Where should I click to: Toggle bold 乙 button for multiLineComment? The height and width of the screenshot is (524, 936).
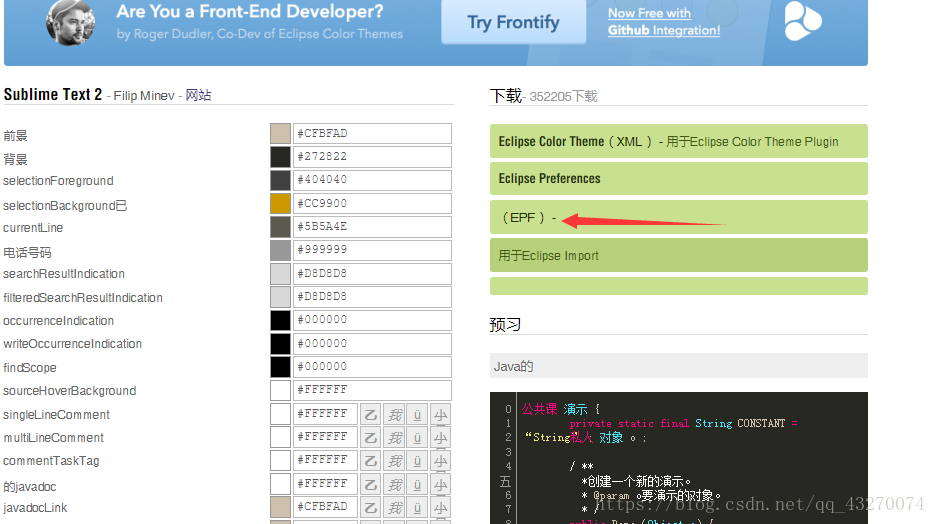371,437
